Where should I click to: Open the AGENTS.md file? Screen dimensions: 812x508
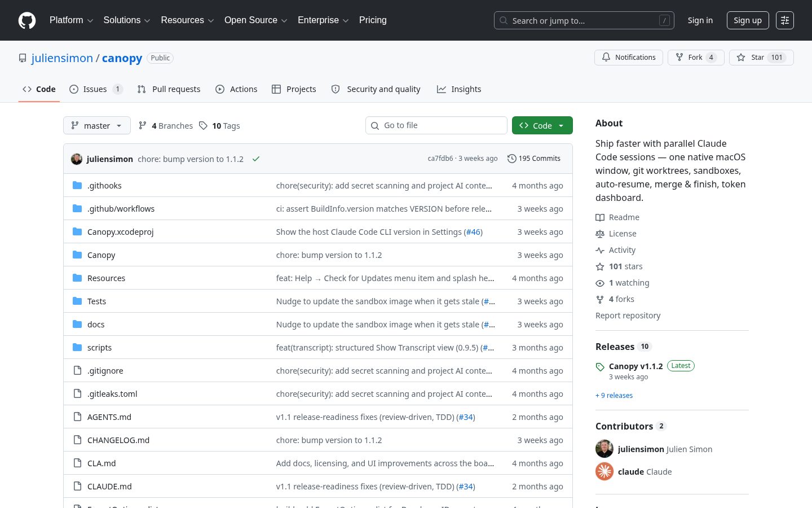[109, 417]
